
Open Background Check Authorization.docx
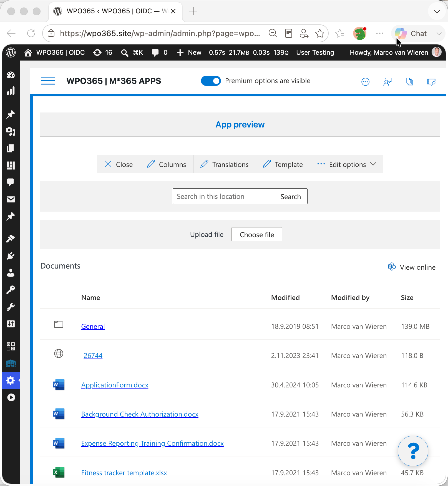140,414
